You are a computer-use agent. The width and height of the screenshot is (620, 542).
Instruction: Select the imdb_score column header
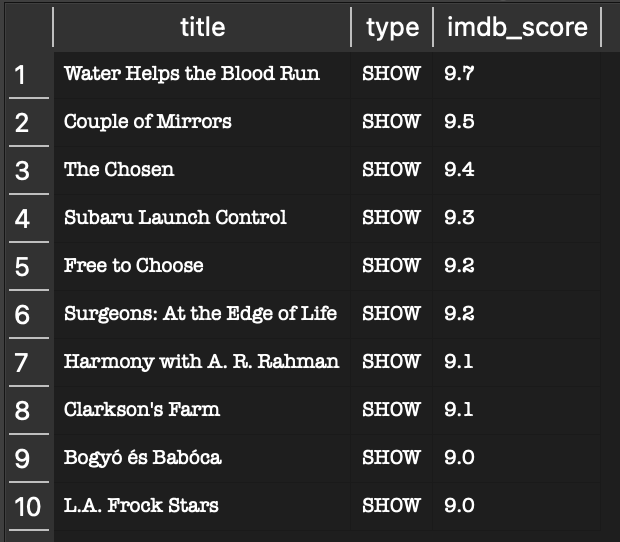click(517, 27)
